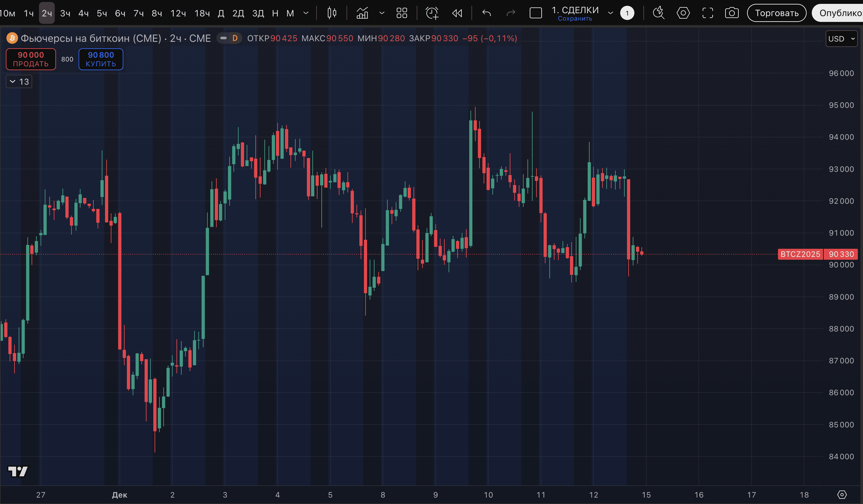Create a new alert with the clock icon

432,13
